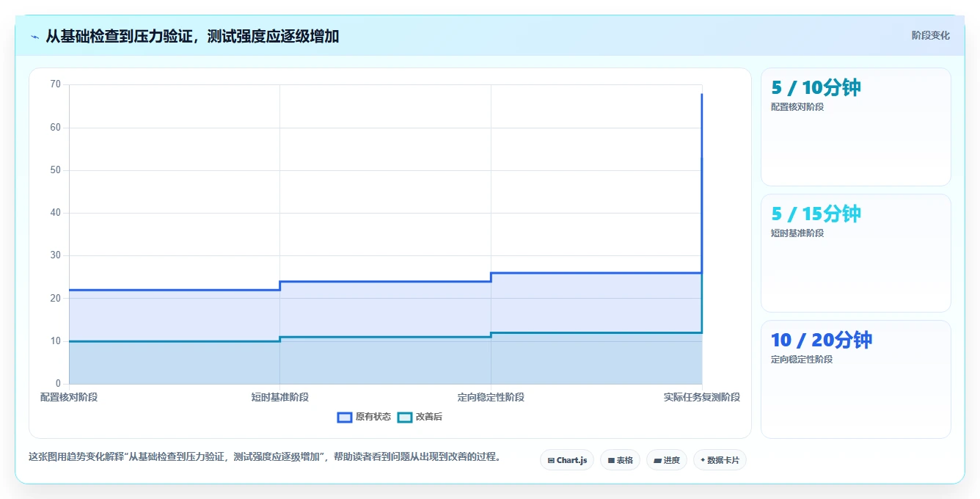
Task: Click the y-axis value 20
Action: tap(56, 298)
